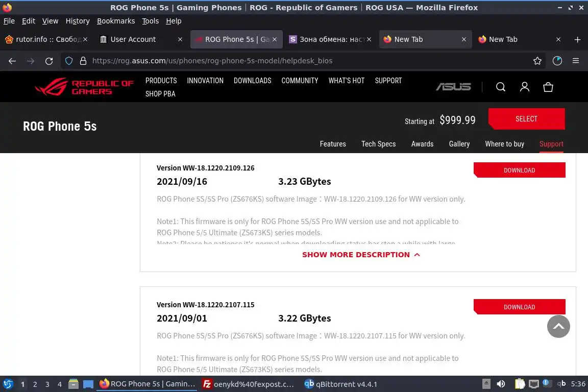Viewport: 588px width, 392px height.
Task: Click the padlock site security icon
Action: pos(83,61)
